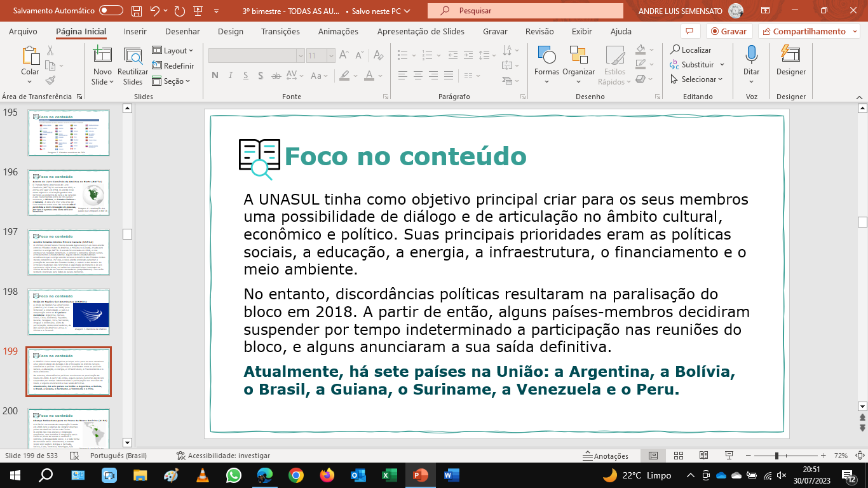Image resolution: width=868 pixels, height=488 pixels.
Task: Toggle strikethrough ab formatting
Action: pos(276,76)
